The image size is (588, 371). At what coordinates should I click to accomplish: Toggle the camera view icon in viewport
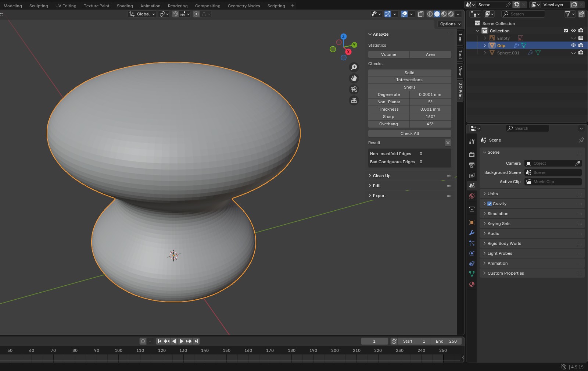pos(354,89)
